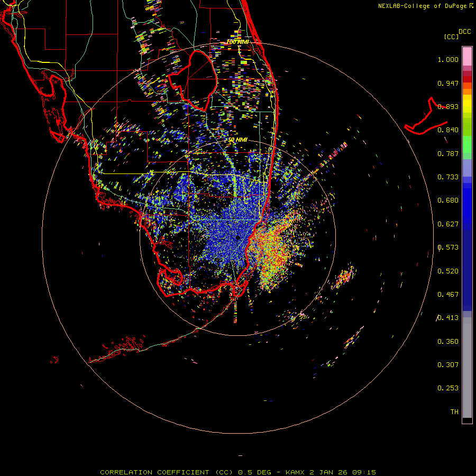
Task: Select the 0.893 scale value
Action: (448, 106)
